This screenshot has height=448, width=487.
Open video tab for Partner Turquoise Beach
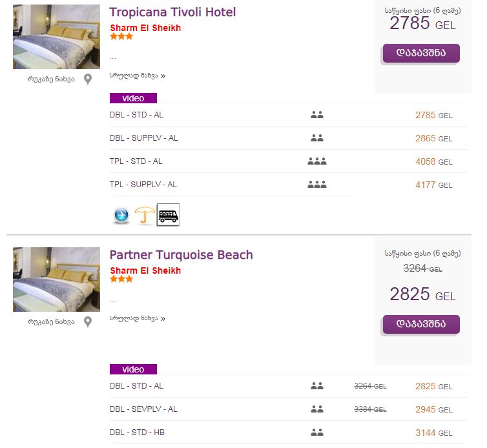pos(133,369)
